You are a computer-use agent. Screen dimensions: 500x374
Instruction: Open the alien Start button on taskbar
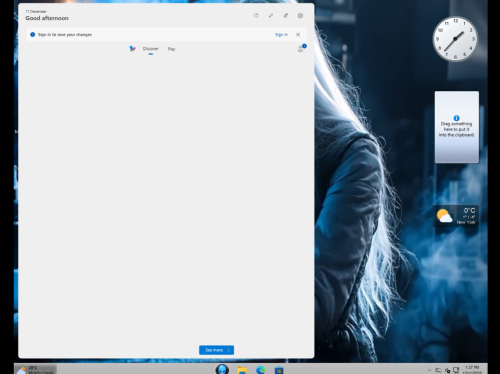click(x=222, y=369)
